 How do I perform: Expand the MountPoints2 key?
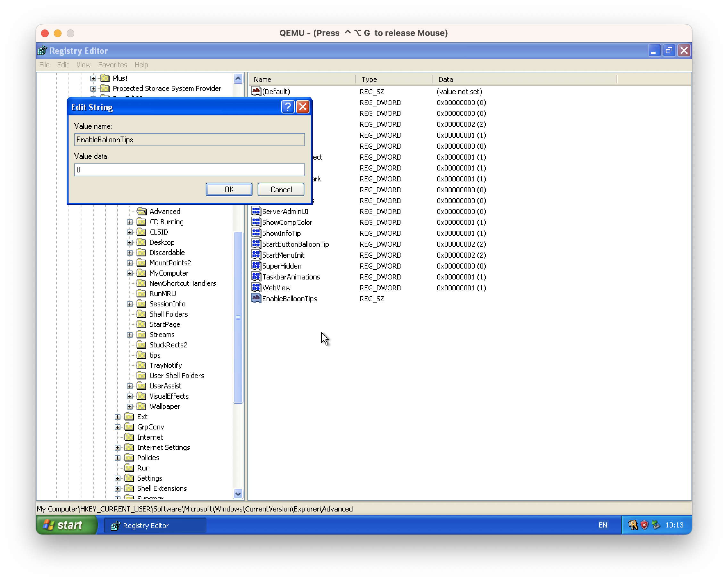[x=130, y=263]
